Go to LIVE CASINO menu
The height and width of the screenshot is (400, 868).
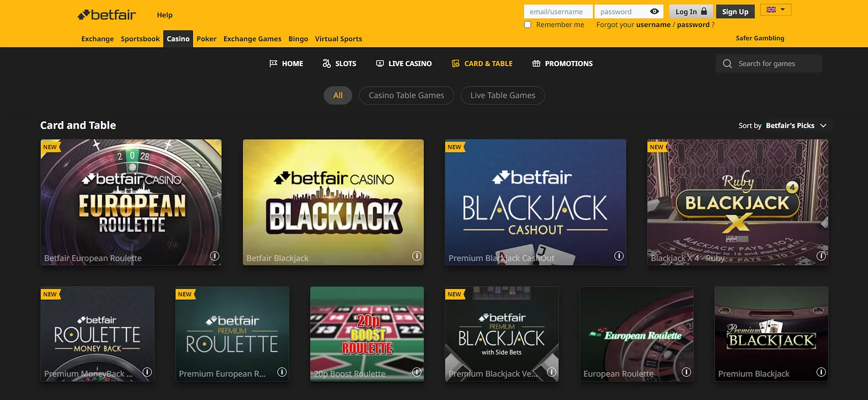(x=404, y=64)
